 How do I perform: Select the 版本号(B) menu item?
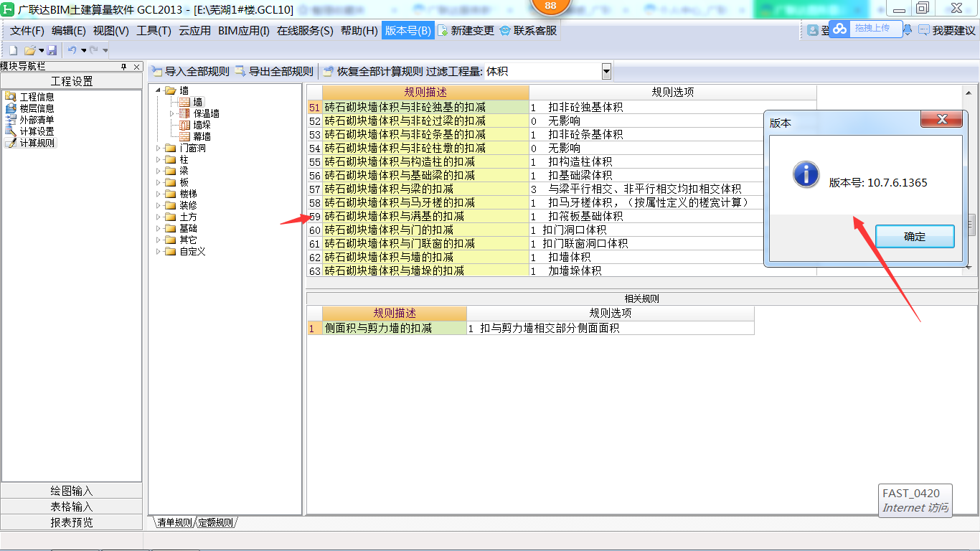408,31
